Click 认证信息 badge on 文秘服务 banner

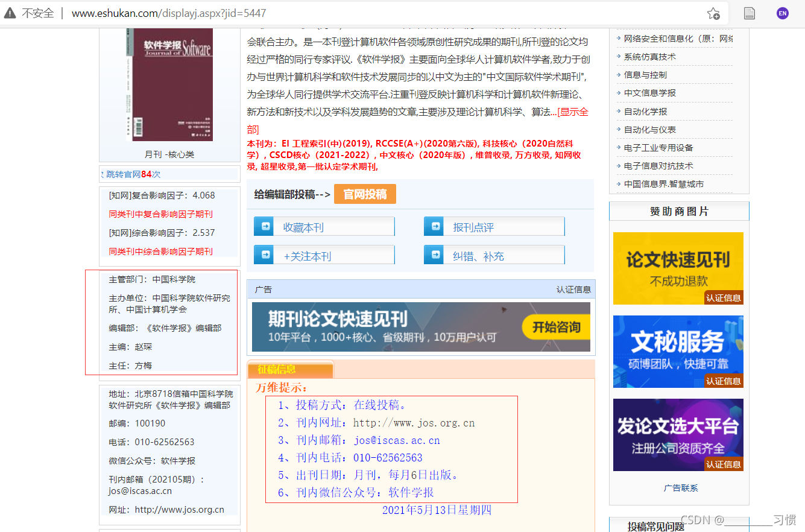(724, 381)
